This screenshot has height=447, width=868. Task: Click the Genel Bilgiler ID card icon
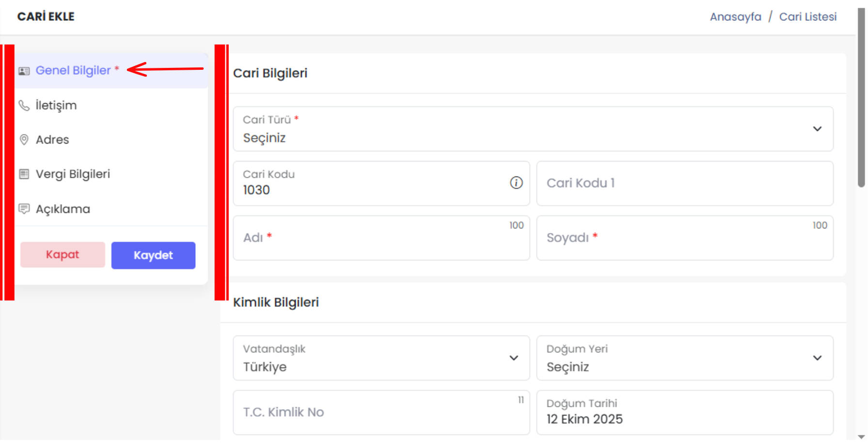[24, 71]
